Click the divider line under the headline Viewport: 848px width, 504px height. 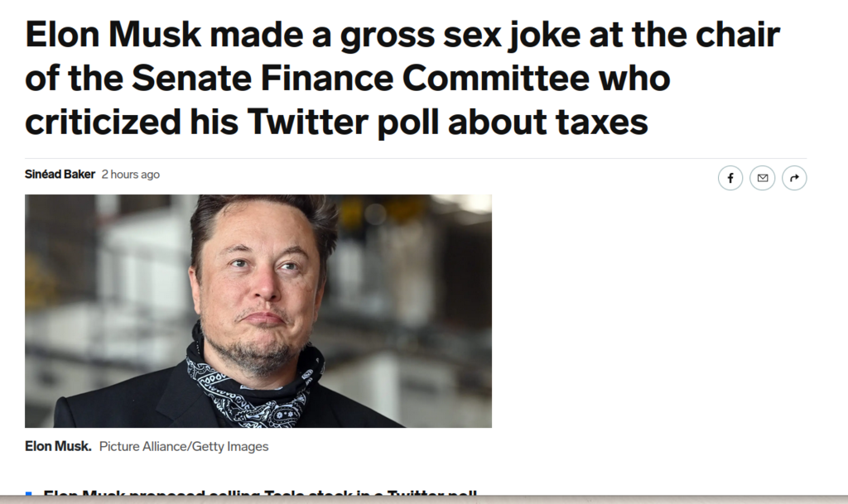click(x=416, y=158)
